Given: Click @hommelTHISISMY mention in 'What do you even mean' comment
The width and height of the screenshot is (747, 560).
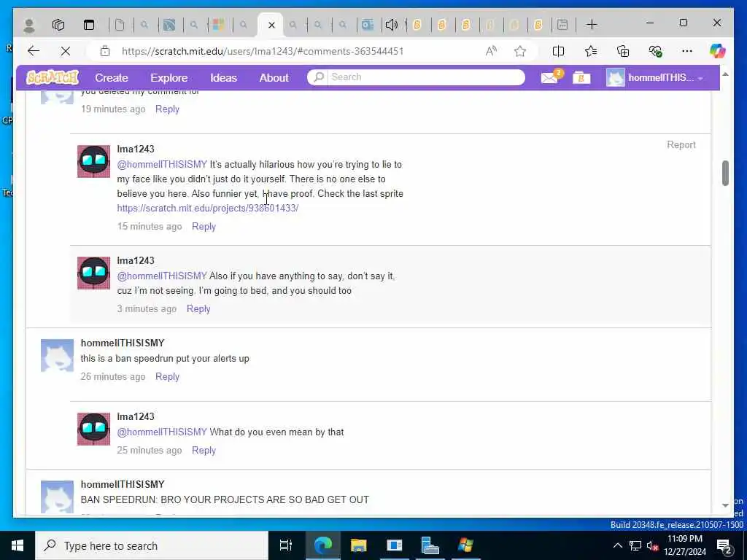Looking at the screenshot, I should coord(162,432).
